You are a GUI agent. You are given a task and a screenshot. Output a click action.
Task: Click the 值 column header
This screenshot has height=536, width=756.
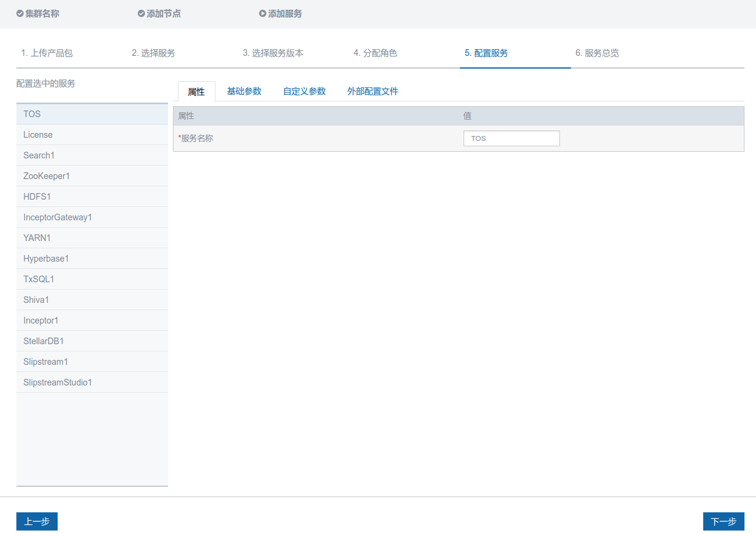467,116
